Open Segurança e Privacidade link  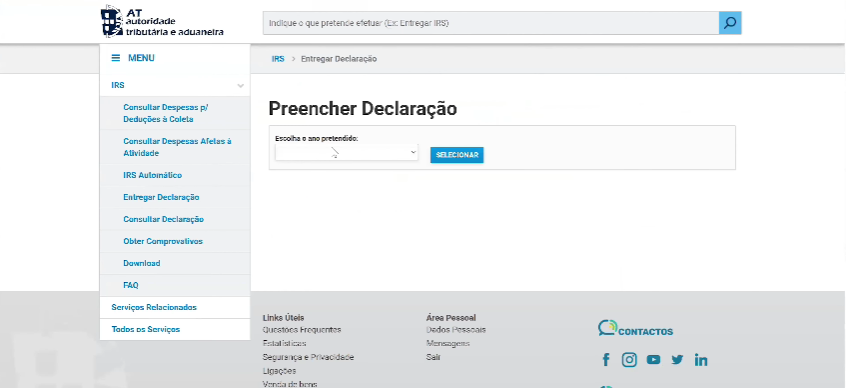click(308, 357)
